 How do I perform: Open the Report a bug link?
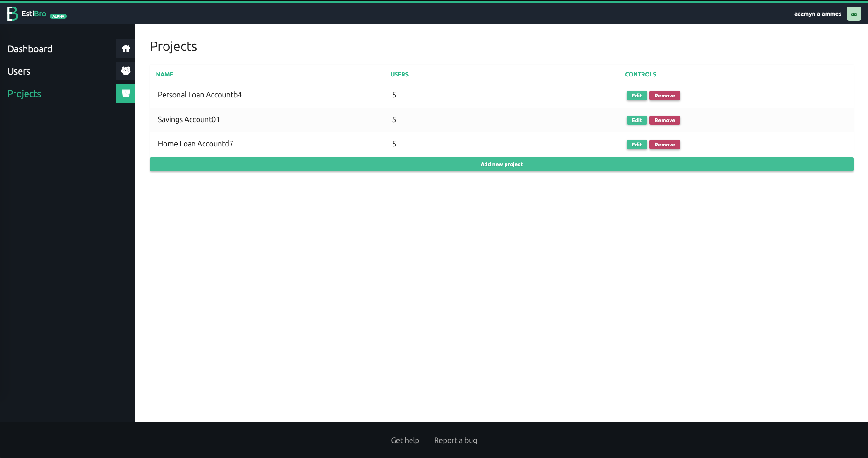(456, 440)
